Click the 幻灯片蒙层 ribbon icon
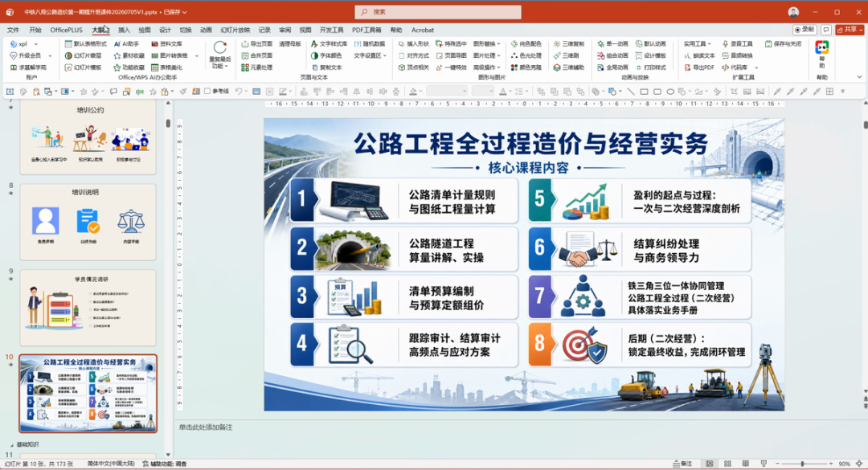 click(x=68, y=56)
